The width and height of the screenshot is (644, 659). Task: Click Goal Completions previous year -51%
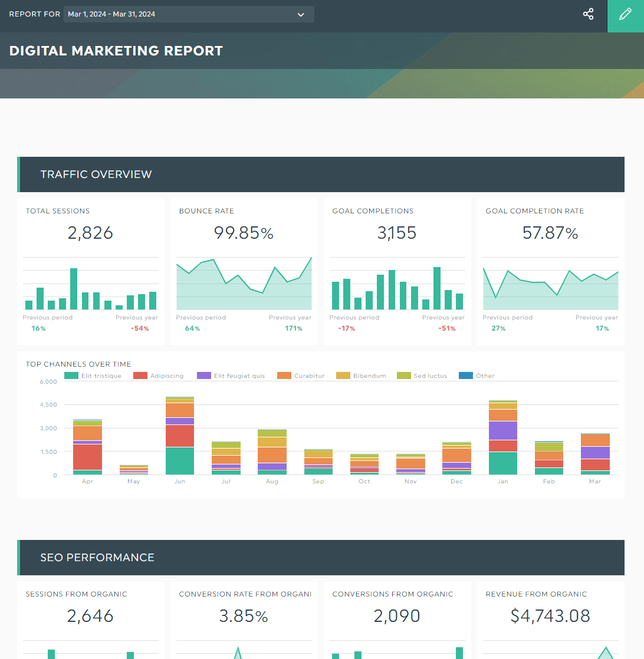[447, 328]
